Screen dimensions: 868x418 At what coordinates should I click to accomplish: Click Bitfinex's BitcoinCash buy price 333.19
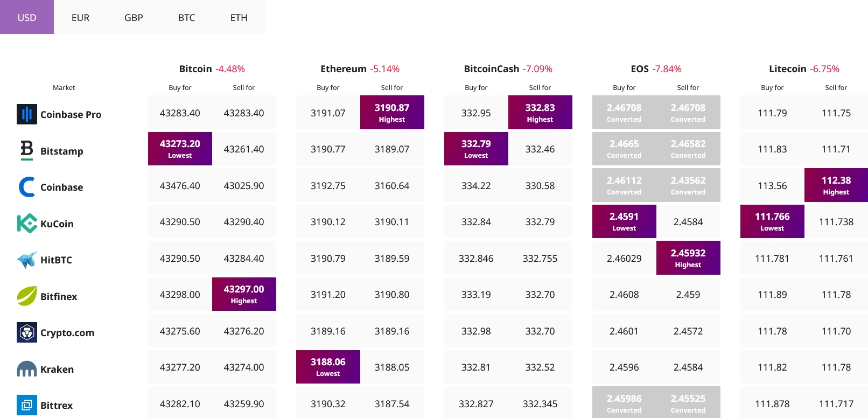click(476, 295)
